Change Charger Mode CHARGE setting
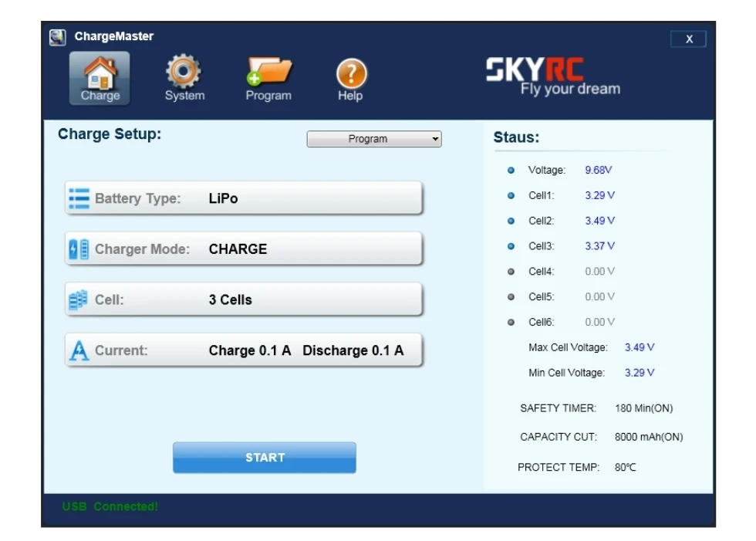Image resolution: width=756 pixels, height=541 pixels. (244, 249)
